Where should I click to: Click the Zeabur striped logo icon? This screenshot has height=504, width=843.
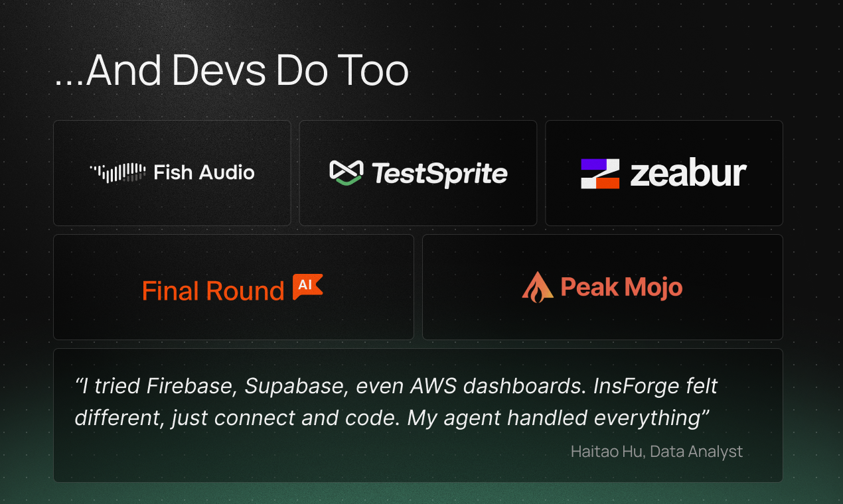(x=600, y=174)
